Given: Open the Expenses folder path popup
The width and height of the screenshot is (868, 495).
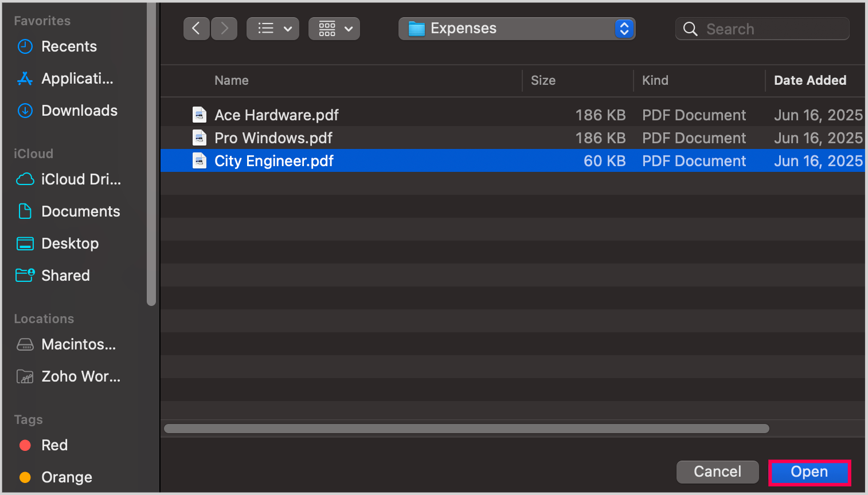Looking at the screenshot, I should tap(517, 29).
